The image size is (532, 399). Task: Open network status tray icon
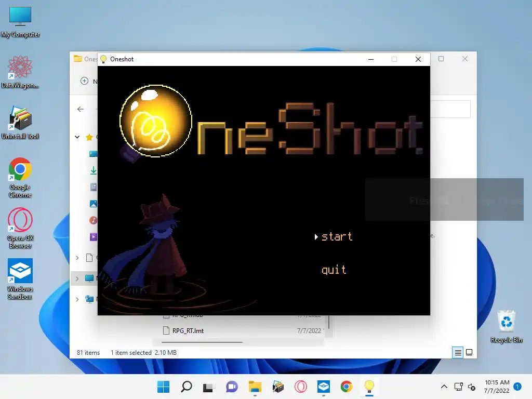[459, 387]
